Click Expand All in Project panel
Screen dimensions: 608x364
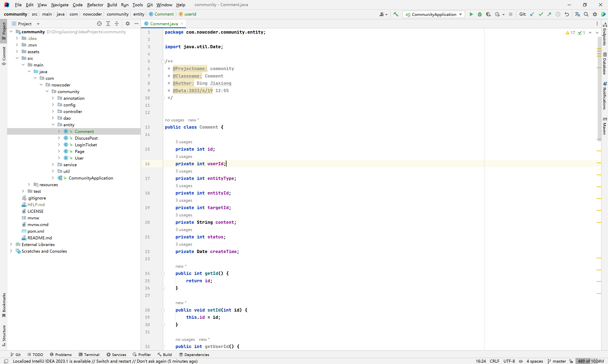point(108,24)
